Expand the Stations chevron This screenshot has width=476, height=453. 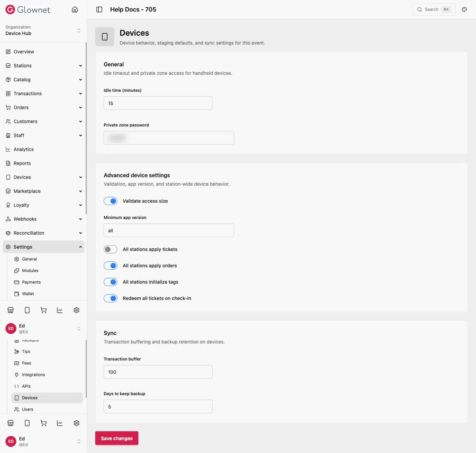pyautogui.click(x=81, y=66)
